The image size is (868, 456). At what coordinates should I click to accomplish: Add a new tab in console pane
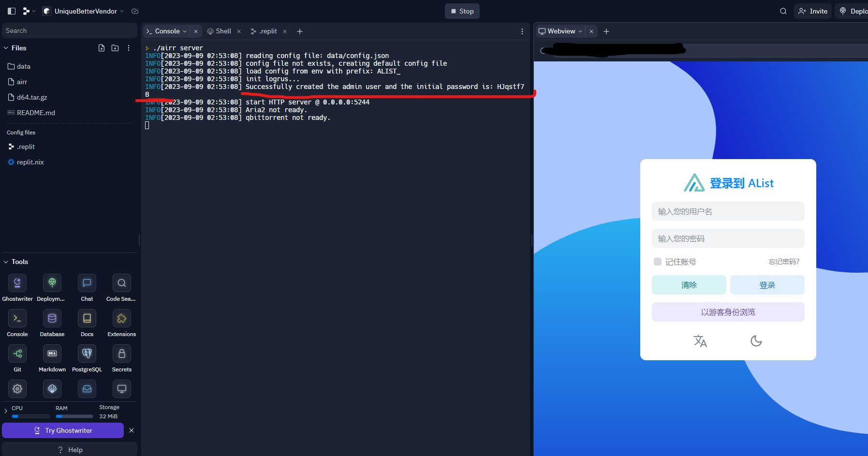(x=300, y=31)
